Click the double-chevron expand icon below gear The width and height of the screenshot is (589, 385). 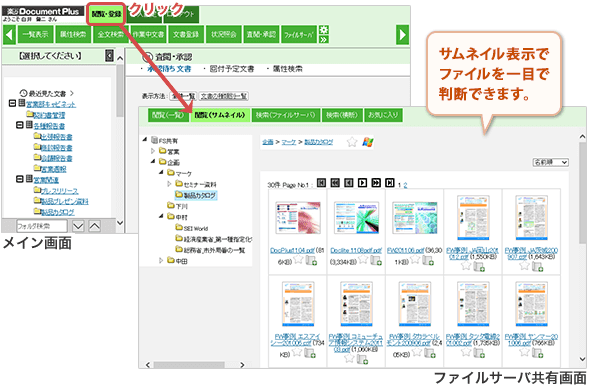click(323, 39)
